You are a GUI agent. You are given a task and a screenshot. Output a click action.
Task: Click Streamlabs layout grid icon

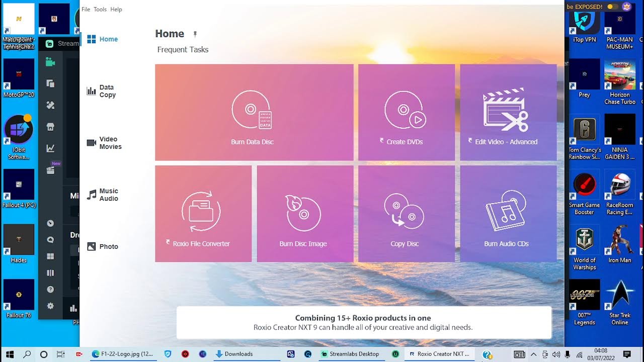pos(50,256)
